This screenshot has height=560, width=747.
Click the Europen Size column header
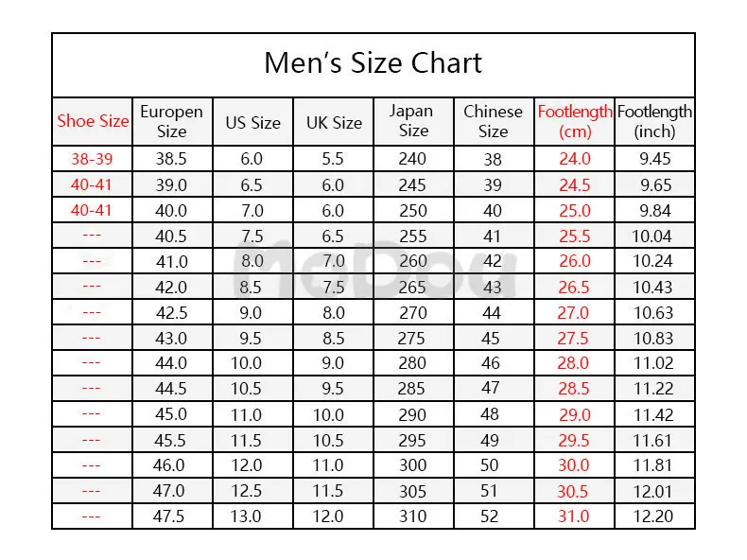[x=172, y=121]
